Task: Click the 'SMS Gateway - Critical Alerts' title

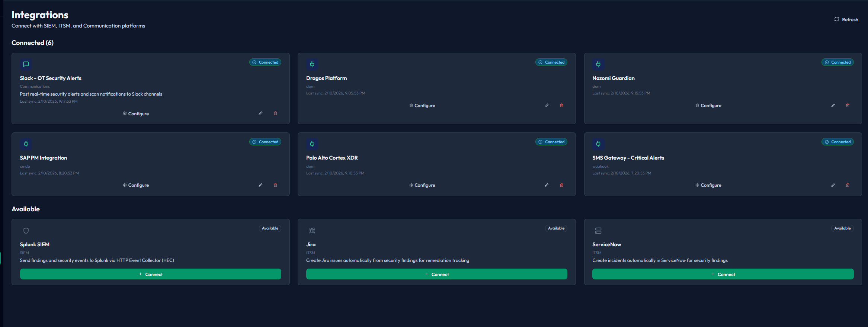Action: click(628, 158)
